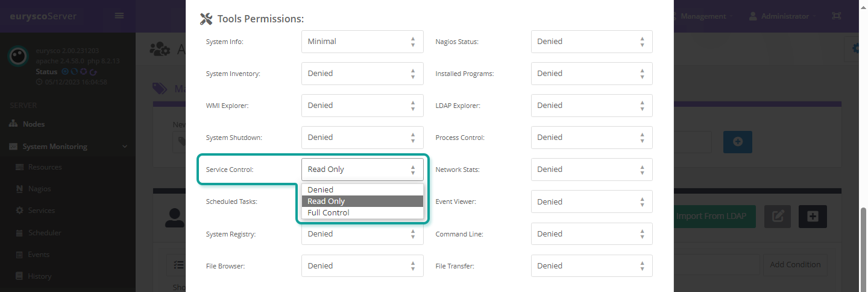Click the fullscreen icon in top bar
This screenshot has width=868, height=292.
836,16
